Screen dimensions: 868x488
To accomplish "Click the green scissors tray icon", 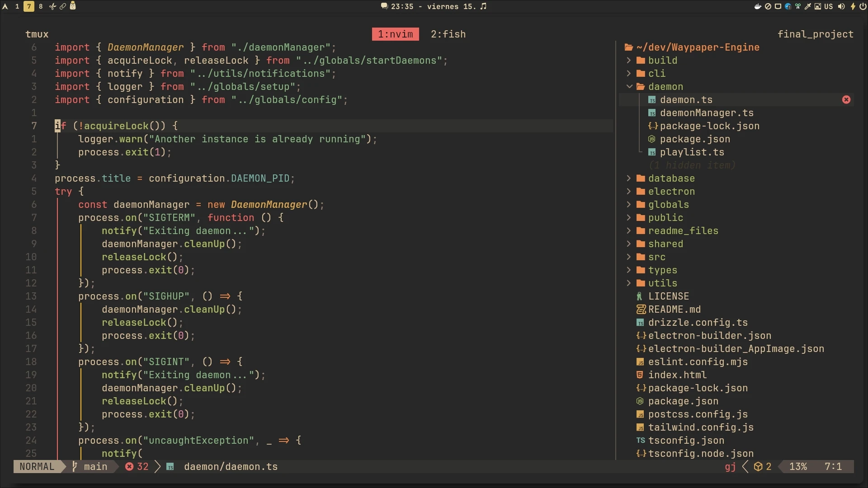I will click(798, 6).
